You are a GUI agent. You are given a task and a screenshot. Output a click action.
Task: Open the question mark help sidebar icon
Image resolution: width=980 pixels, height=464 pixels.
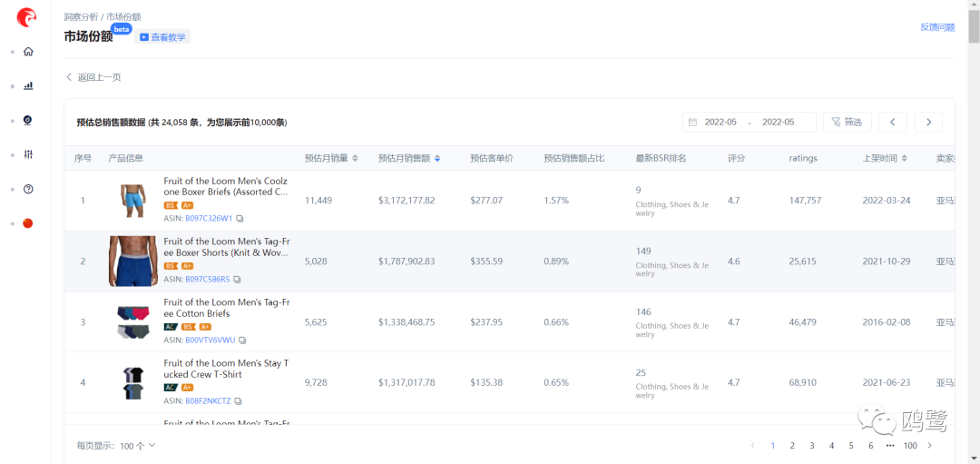(28, 189)
